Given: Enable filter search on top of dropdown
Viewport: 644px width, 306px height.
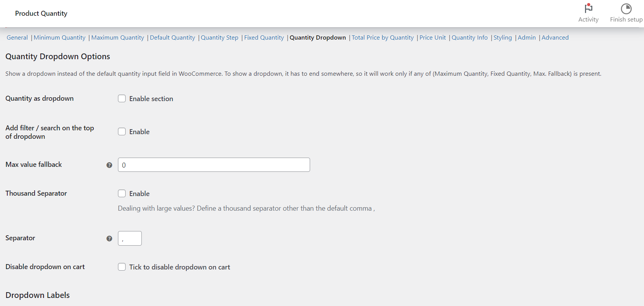Looking at the screenshot, I should (122, 131).
